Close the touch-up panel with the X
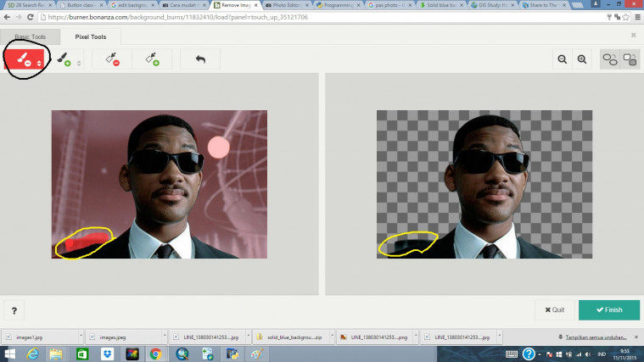Viewport: 644px width, 362px height. pos(633,36)
